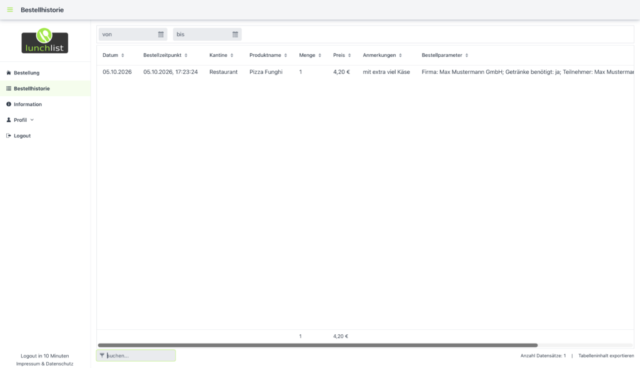Focus the 'suchen...' search field

(x=136, y=355)
